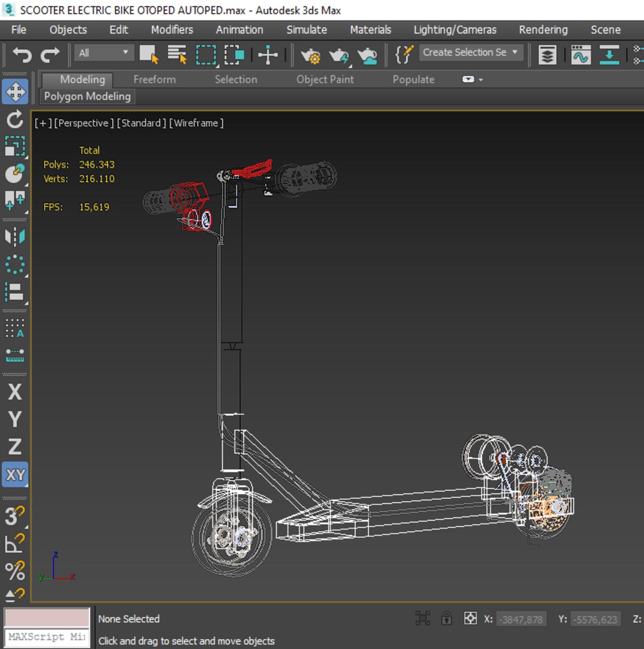The width and height of the screenshot is (644, 649).
Task: Open the ribbon display options dropdown
Action: click(473, 79)
